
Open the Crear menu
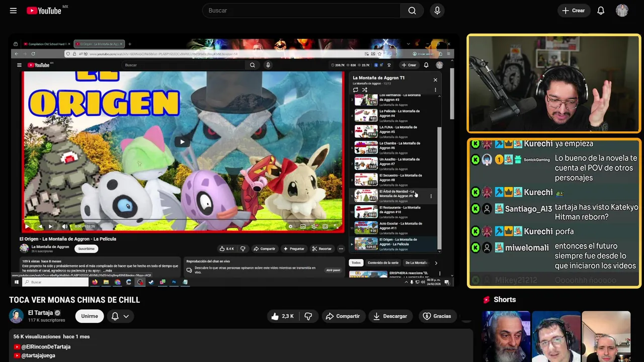click(573, 11)
